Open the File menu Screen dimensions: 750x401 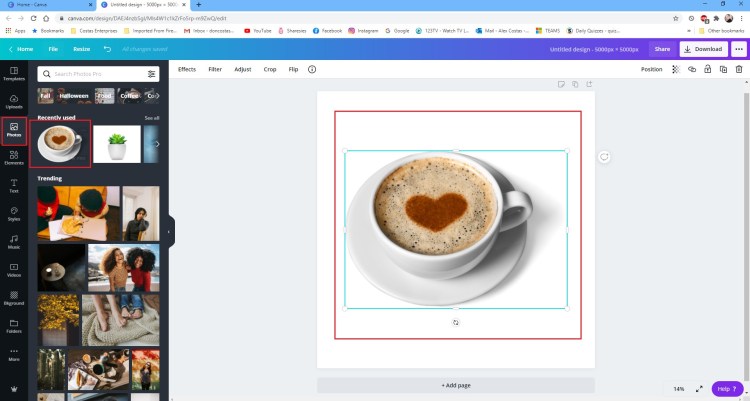click(x=53, y=48)
